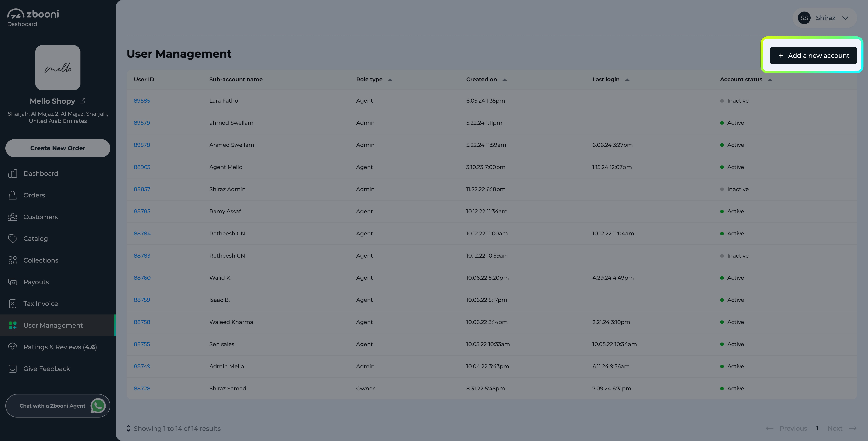Open user ID 89585
The height and width of the screenshot is (441, 868).
[x=142, y=101]
